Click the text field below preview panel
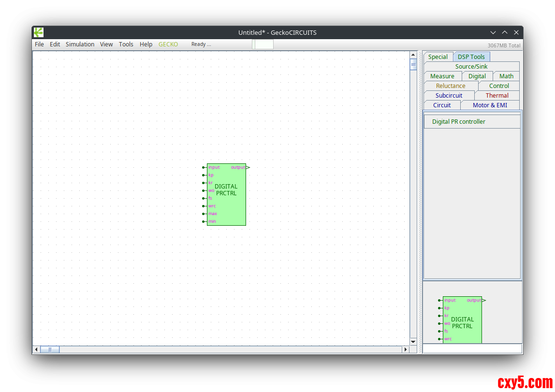The image size is (555, 392). coord(472,348)
